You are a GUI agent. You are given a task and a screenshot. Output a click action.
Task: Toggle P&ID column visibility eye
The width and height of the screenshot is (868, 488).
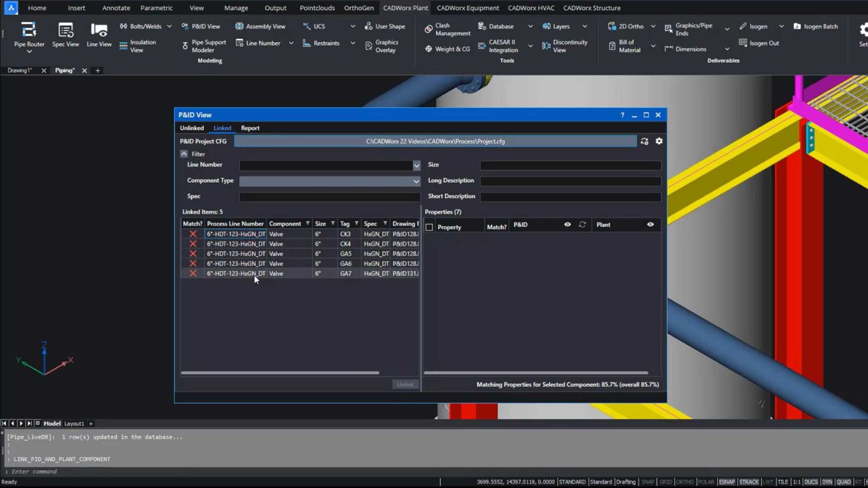(567, 225)
